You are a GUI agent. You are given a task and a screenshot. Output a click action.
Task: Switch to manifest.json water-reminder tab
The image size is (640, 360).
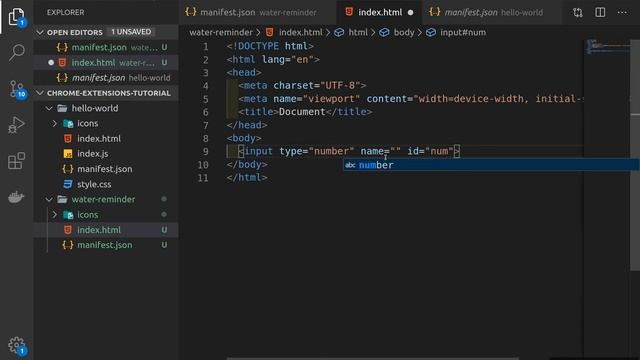(x=257, y=12)
